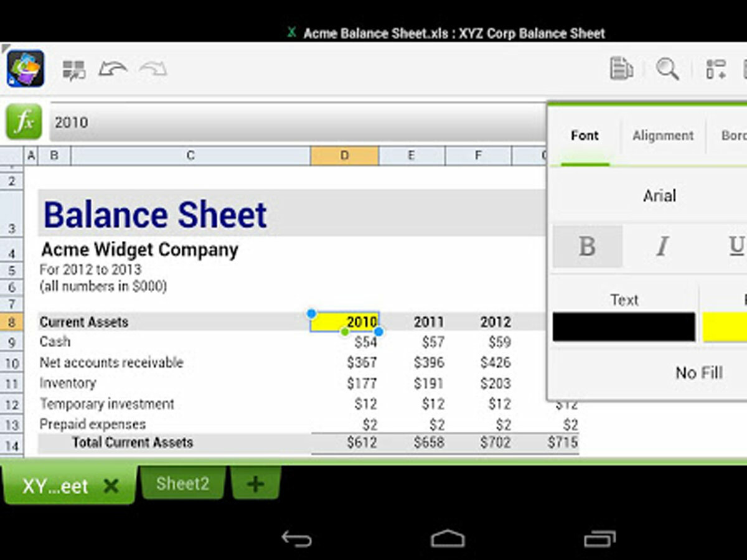
Task: Select Total Current Assets cell
Action: [133, 442]
